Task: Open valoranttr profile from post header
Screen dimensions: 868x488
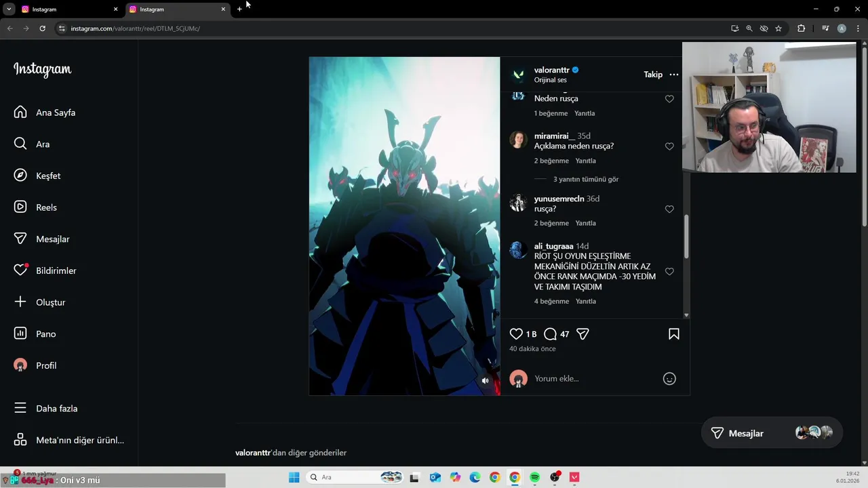Action: pyautogui.click(x=551, y=70)
